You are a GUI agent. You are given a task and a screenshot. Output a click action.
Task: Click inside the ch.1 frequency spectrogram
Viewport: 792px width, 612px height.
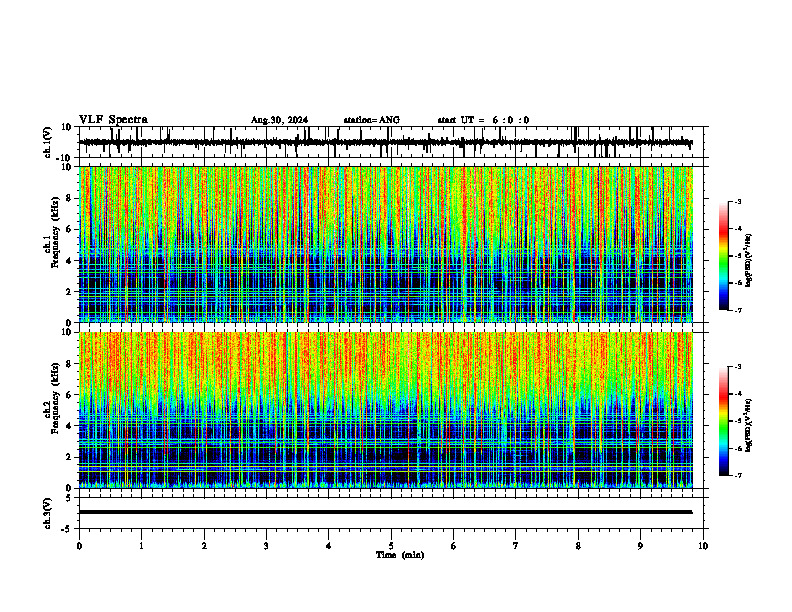pos(385,244)
